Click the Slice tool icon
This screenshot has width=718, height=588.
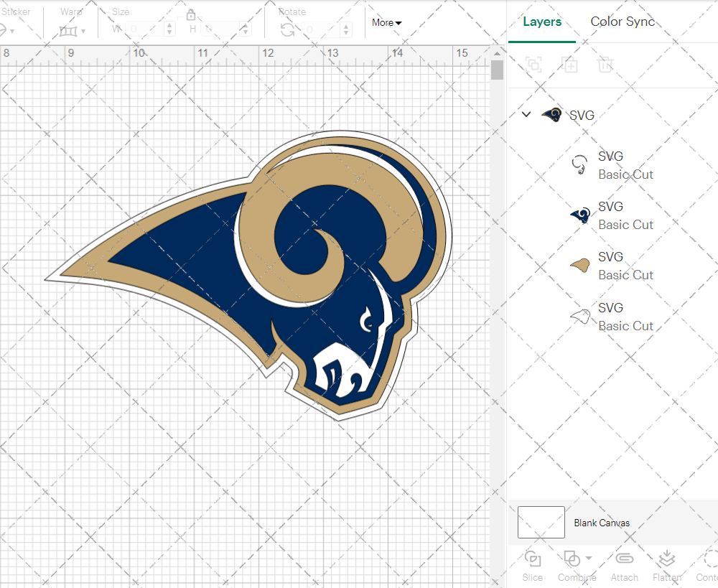(x=533, y=559)
